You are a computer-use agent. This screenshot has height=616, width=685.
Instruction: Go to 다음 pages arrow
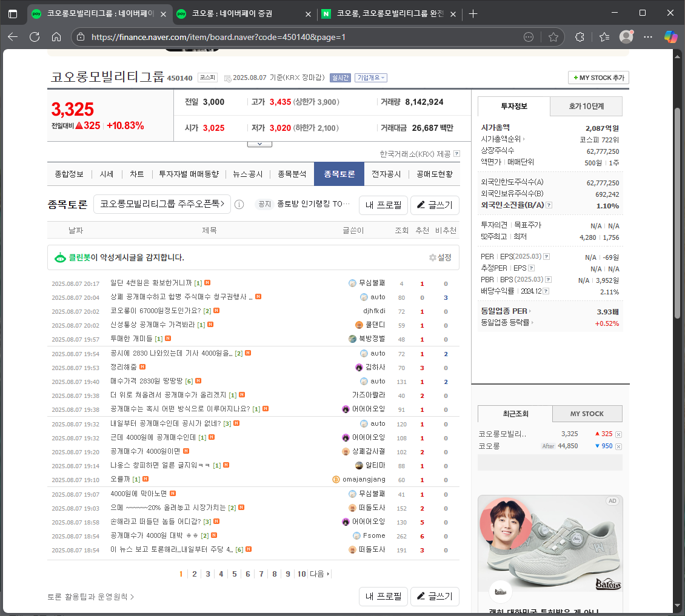point(320,574)
